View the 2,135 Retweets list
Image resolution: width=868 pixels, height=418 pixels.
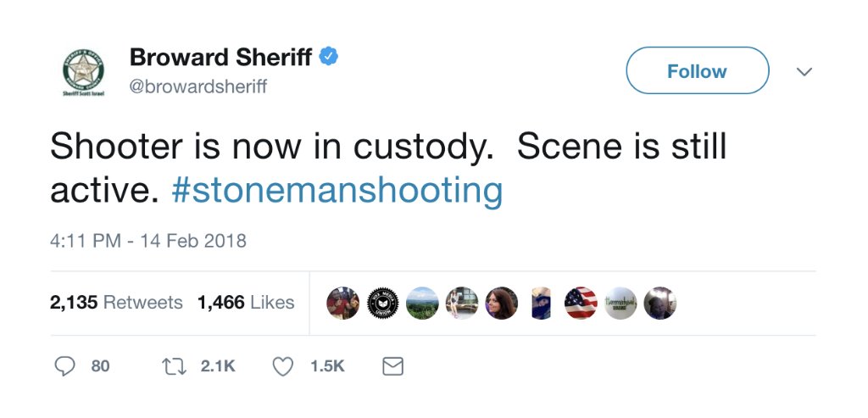[x=116, y=303]
